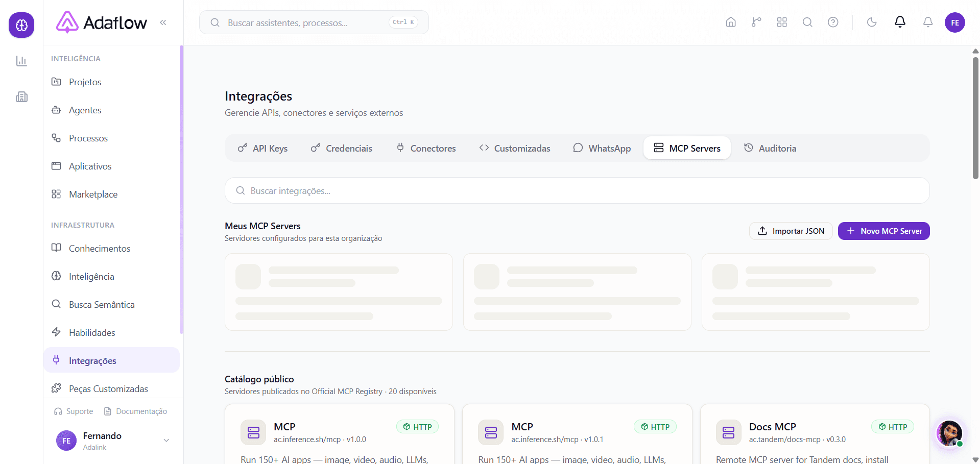This screenshot has height=464, width=980.
Task: Click the scrollbar up arrow
Action: point(975,51)
